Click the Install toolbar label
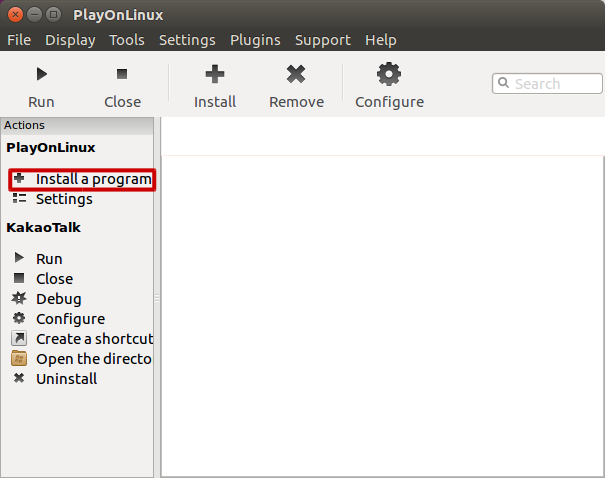The image size is (605, 478). 215,102
